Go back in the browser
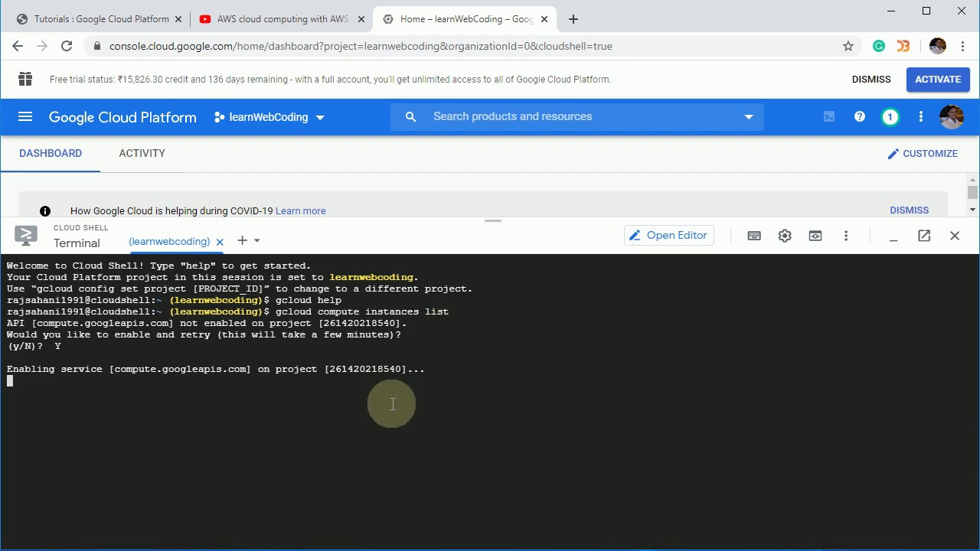The image size is (980, 551). [18, 46]
